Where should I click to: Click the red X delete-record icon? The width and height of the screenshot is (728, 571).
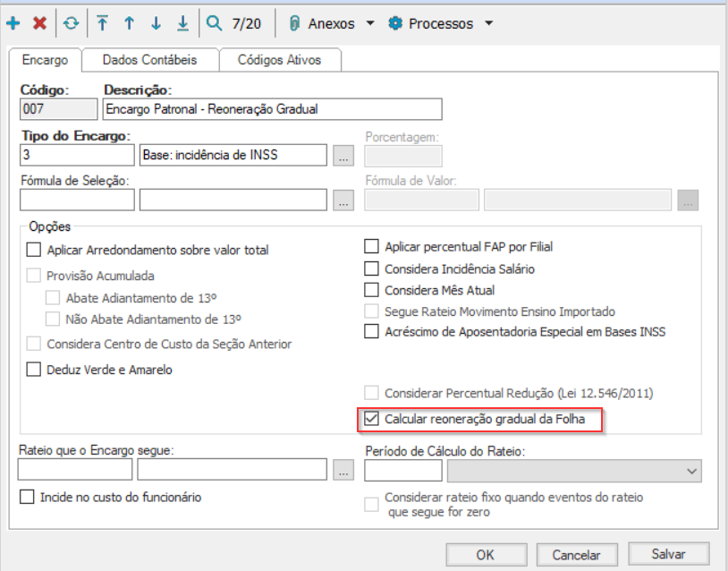(x=39, y=23)
